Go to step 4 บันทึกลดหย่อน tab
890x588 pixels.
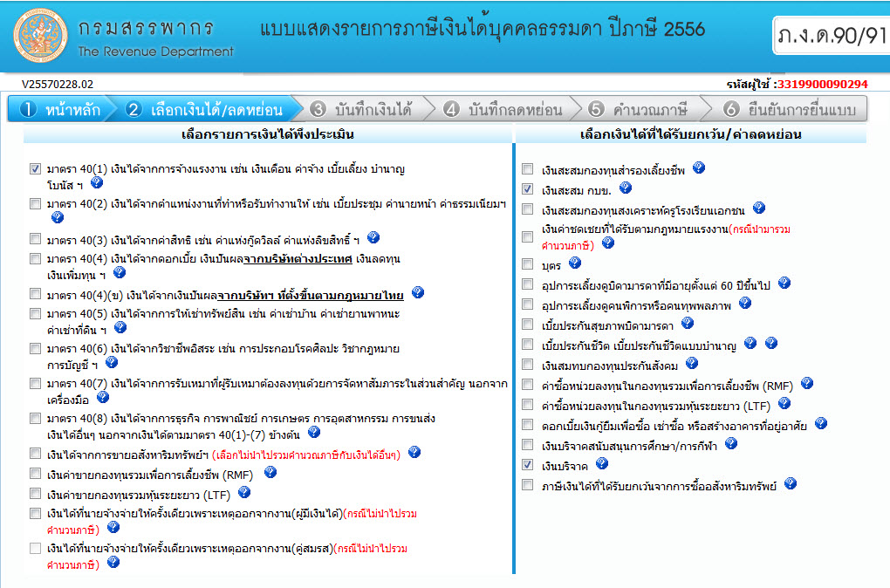click(x=504, y=109)
